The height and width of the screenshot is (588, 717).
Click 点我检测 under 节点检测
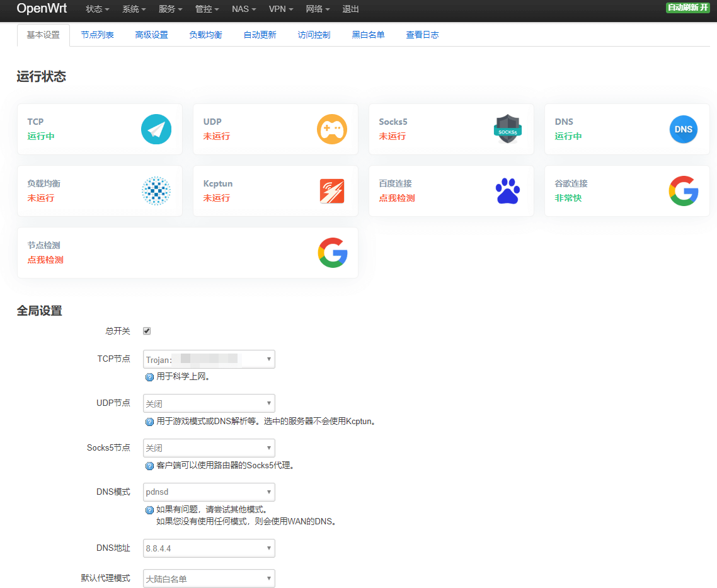[x=45, y=260]
